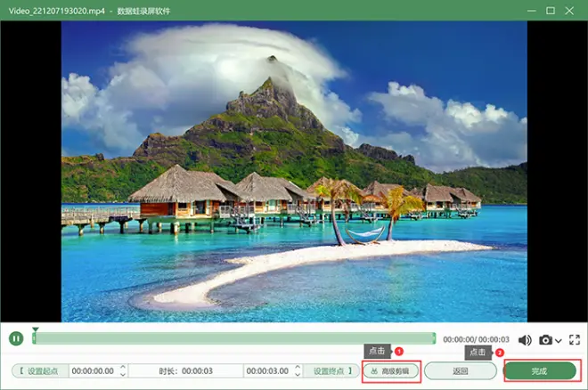Click the green 完成 button

[540, 371]
